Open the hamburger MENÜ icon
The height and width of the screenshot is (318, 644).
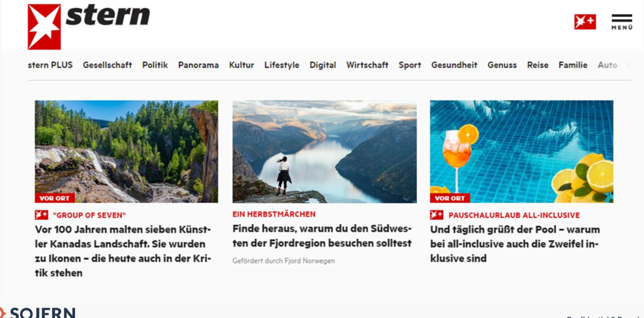point(622,22)
